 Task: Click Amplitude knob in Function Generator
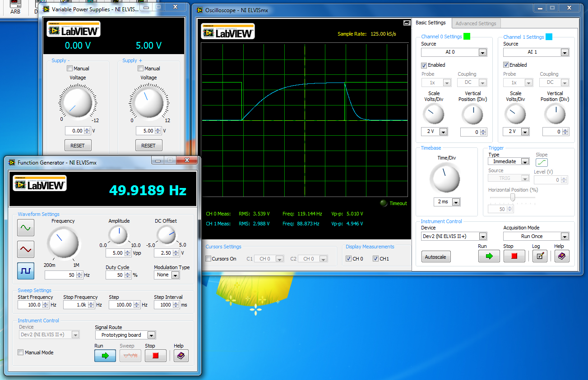(119, 235)
